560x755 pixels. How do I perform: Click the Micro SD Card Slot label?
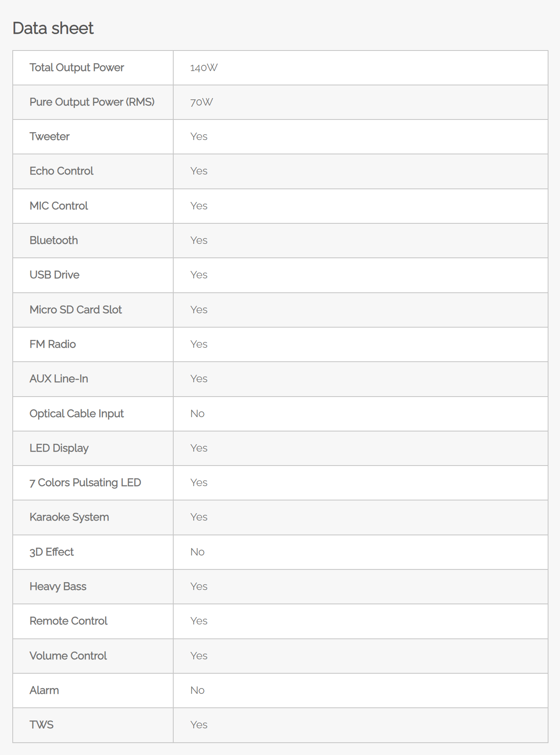(76, 310)
